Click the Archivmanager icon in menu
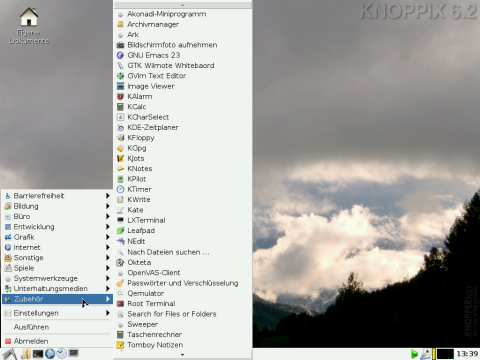This screenshot has height=360, width=480. pyautogui.click(x=120, y=24)
